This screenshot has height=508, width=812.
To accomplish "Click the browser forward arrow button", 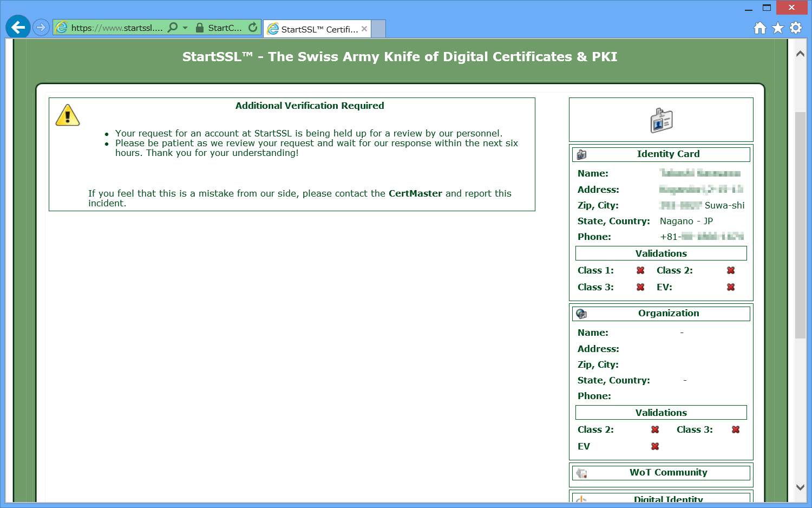I will [x=41, y=27].
